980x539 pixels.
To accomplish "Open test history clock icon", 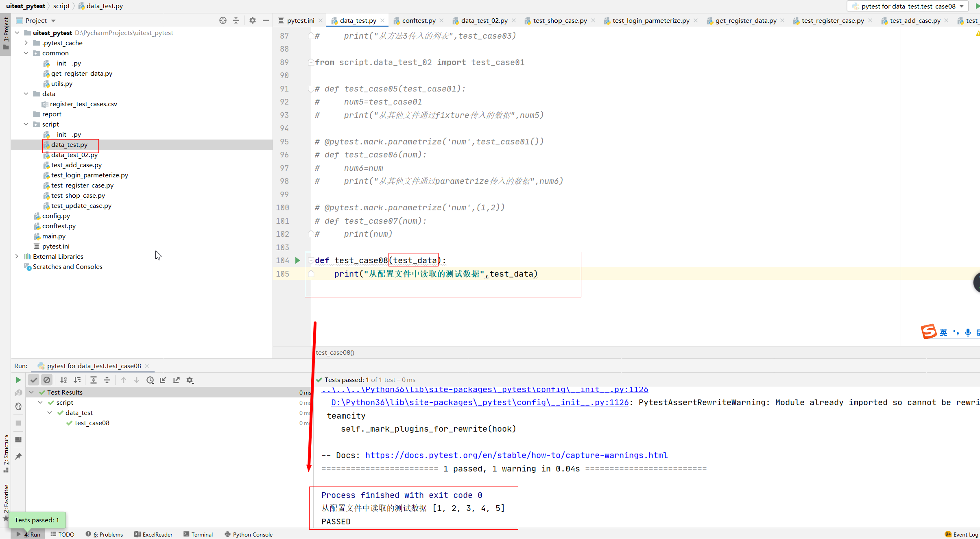I will tap(150, 380).
